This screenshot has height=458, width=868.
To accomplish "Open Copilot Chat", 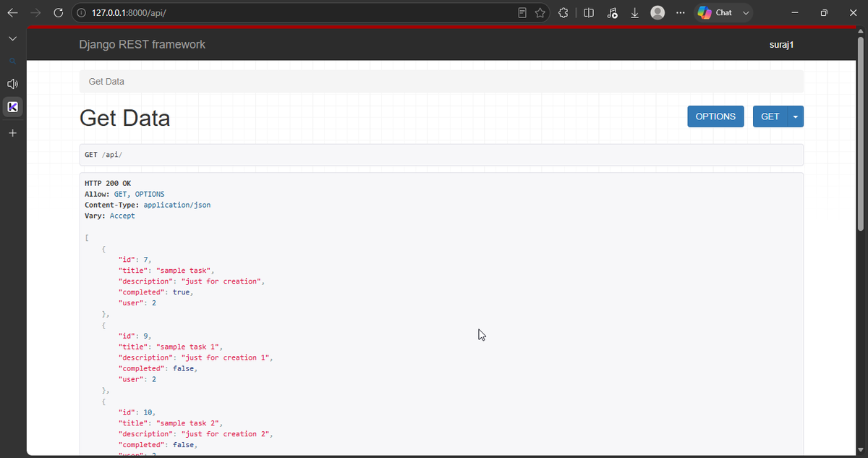I will coord(715,13).
